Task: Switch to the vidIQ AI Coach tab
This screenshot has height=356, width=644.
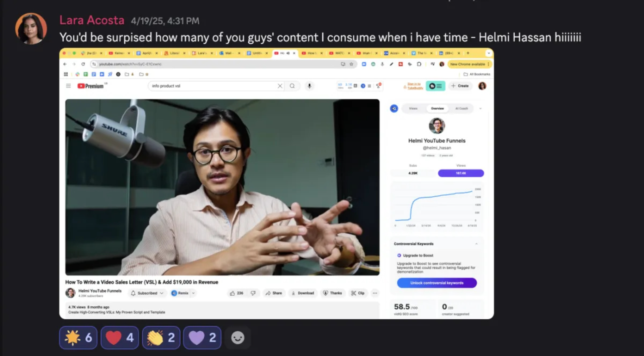Action: [x=461, y=108]
